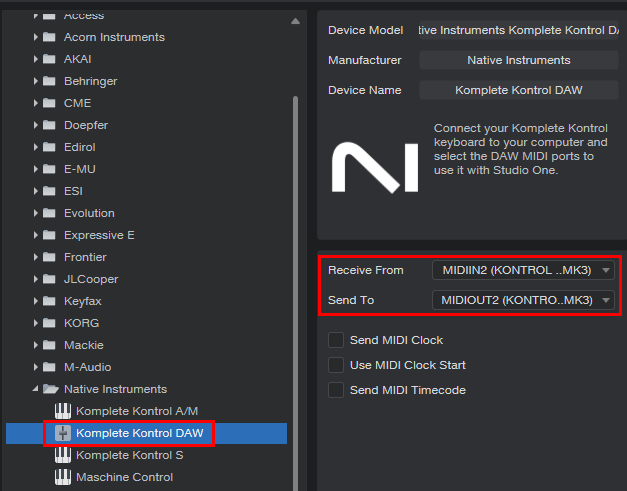This screenshot has width=627, height=491.
Task: Click the Native Instruments NI logo
Action: pos(375,168)
